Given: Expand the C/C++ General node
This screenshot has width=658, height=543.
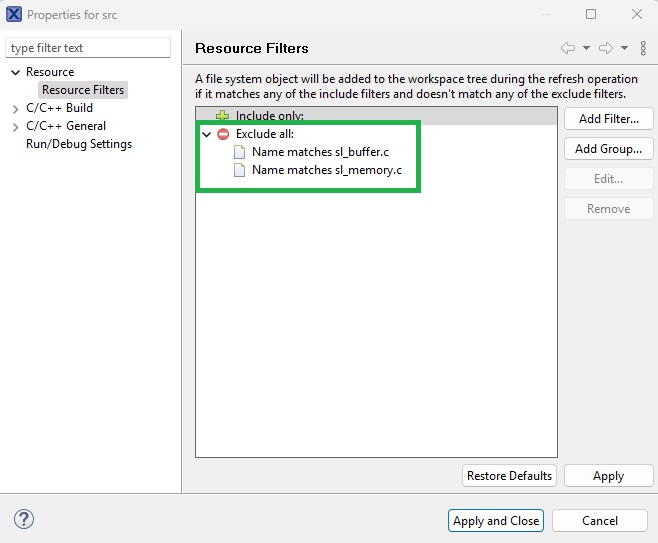Looking at the screenshot, I should [x=15, y=126].
